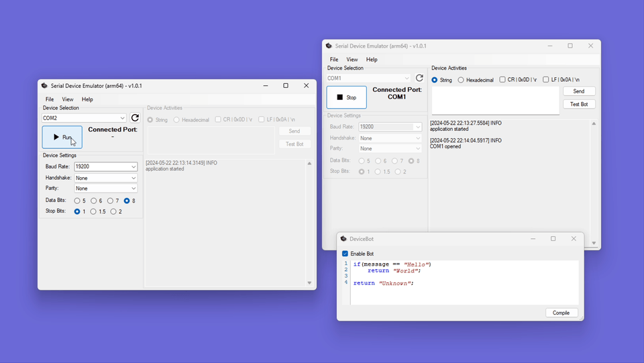The height and width of the screenshot is (363, 644).
Task: Select 8 data bits in left emulator window
Action: click(127, 201)
